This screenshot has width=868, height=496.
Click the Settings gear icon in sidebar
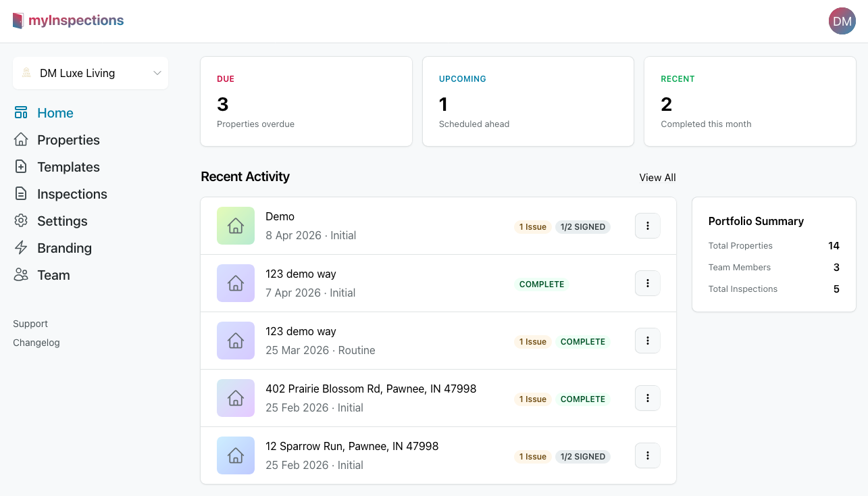pyautogui.click(x=21, y=221)
